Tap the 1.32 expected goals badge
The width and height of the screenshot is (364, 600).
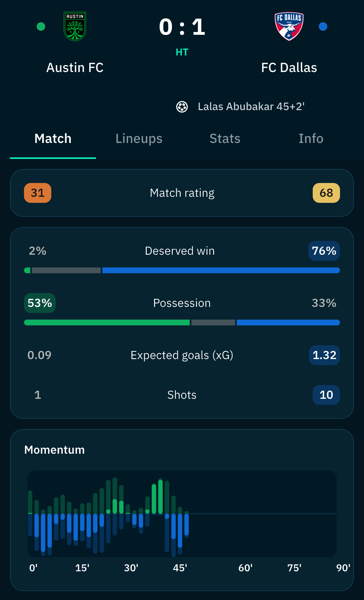click(324, 355)
